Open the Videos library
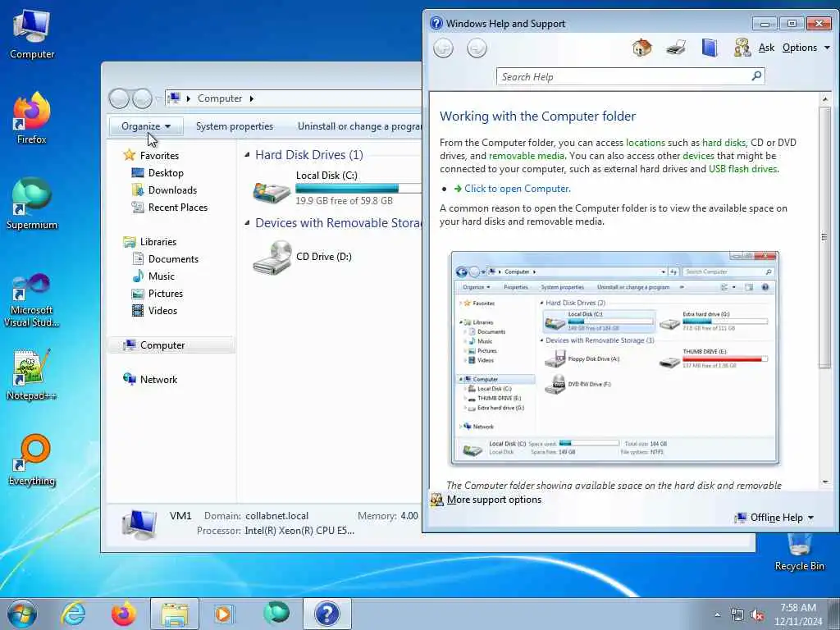 click(x=162, y=311)
